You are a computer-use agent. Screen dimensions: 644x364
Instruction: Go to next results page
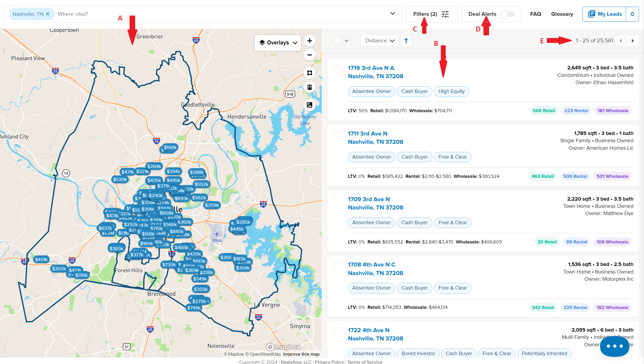(x=632, y=41)
